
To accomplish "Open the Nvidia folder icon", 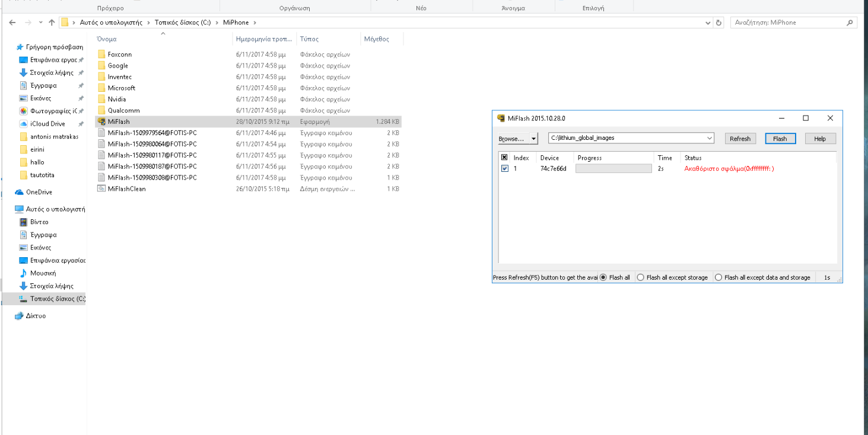I will 101,99.
